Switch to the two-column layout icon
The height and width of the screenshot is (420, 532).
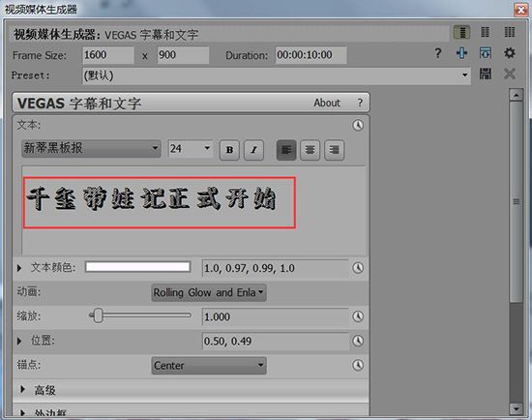486,32
